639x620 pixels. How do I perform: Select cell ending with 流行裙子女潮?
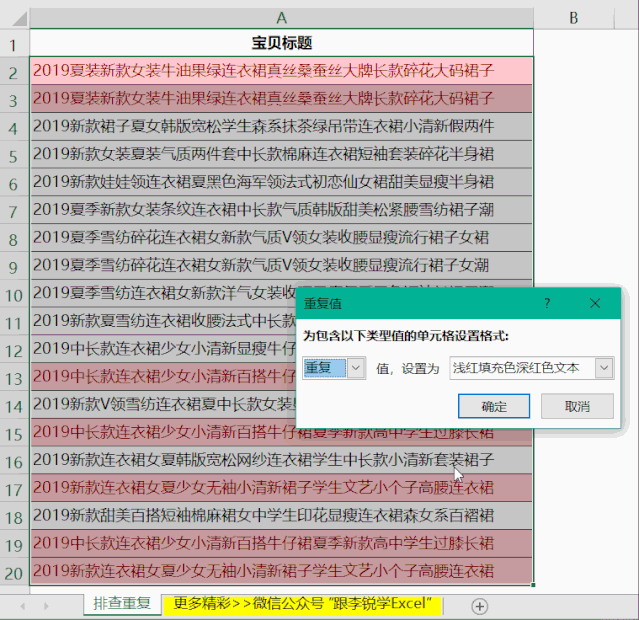282,265
